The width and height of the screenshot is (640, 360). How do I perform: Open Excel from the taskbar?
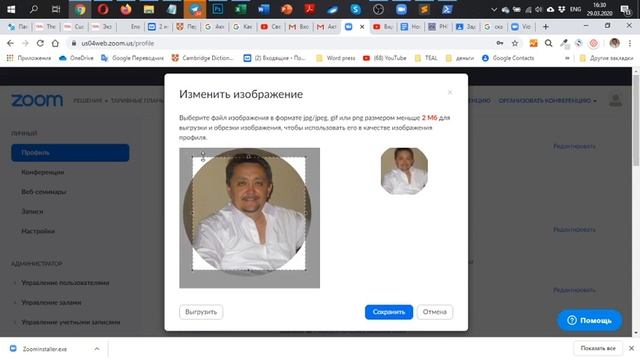click(x=240, y=9)
